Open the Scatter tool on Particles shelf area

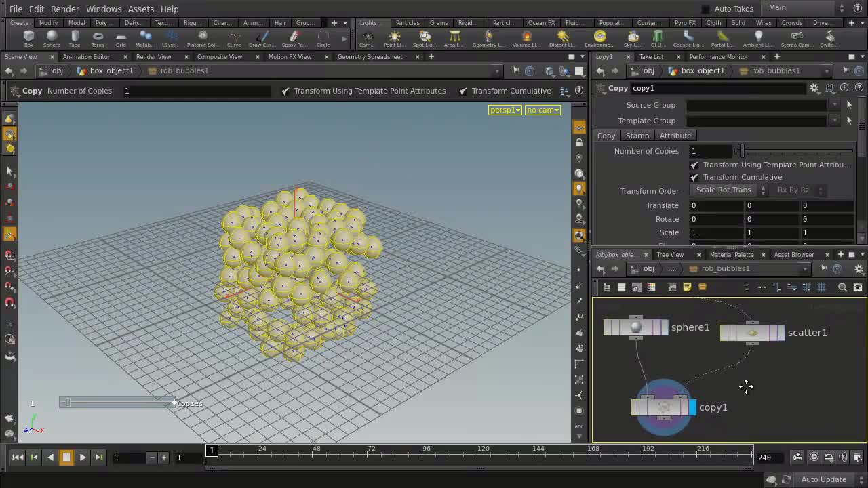click(x=408, y=22)
